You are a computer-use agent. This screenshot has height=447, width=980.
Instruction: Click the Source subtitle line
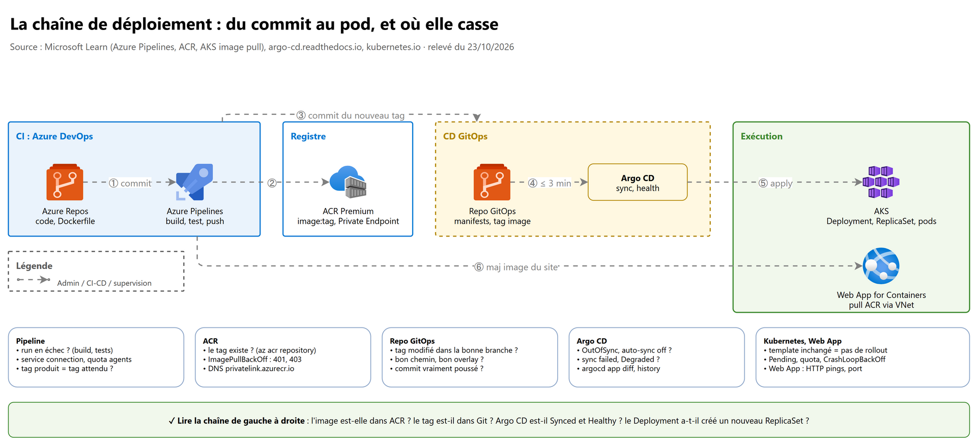coord(262,47)
